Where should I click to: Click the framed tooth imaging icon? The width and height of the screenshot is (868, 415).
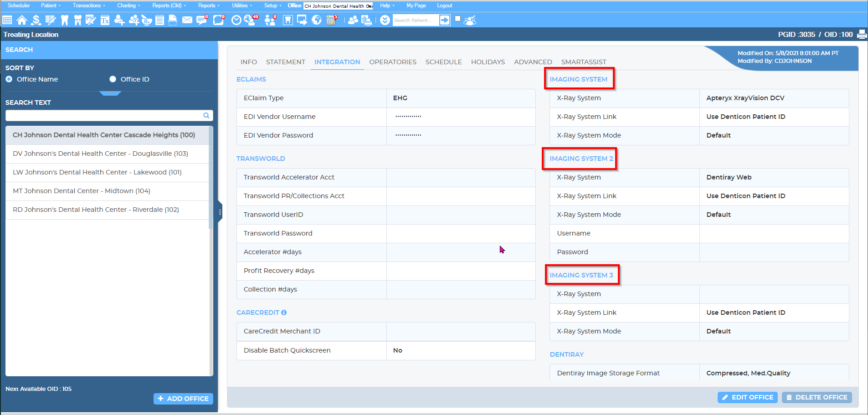point(288,20)
